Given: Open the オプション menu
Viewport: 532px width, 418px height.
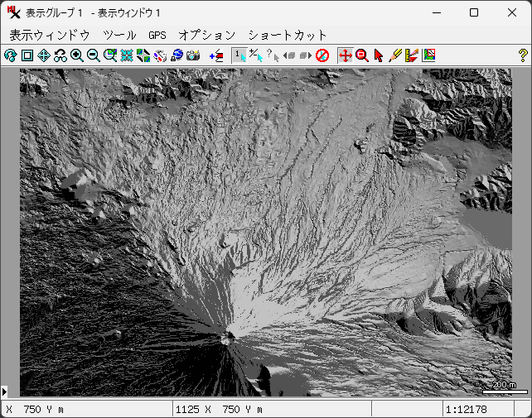Looking at the screenshot, I should coord(207,35).
